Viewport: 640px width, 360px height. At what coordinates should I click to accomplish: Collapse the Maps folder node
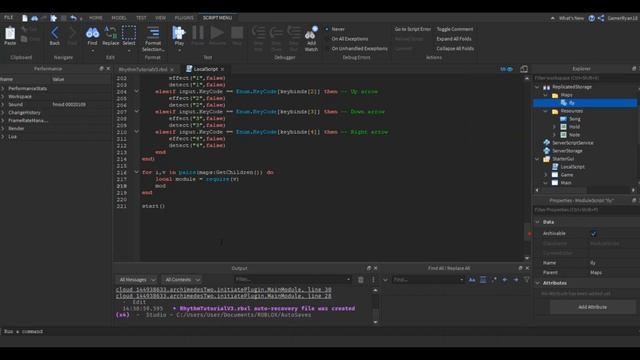pos(546,95)
